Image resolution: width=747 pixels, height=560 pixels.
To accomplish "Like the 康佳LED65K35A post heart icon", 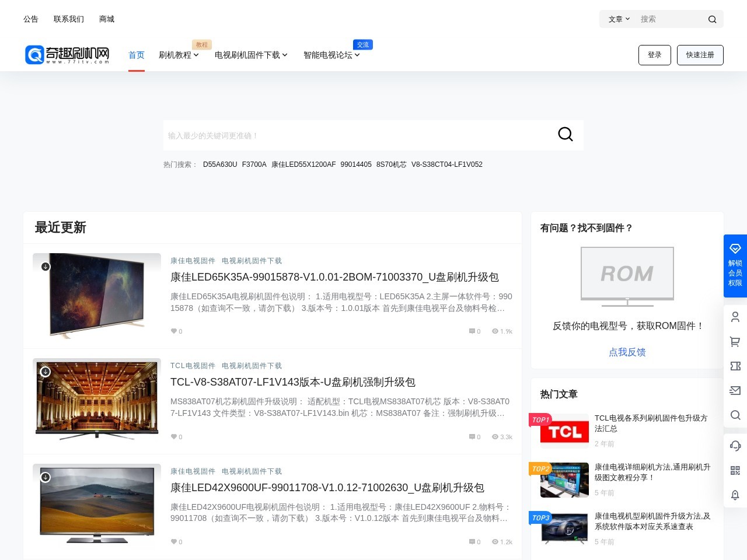I will coord(173,331).
